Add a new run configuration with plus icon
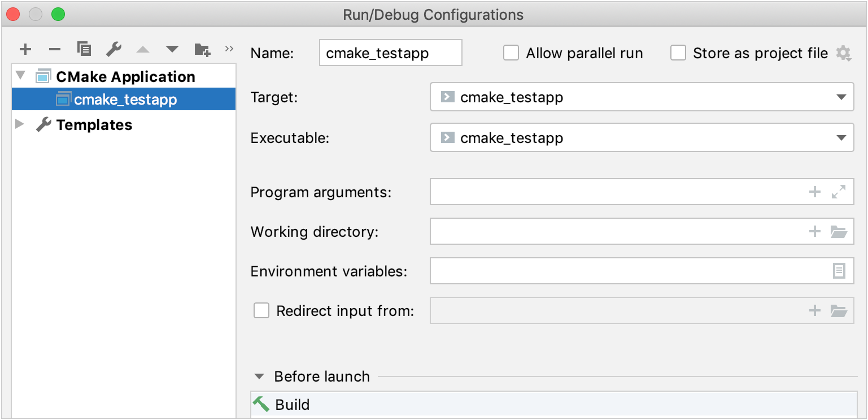The height and width of the screenshot is (420, 868). coord(25,49)
